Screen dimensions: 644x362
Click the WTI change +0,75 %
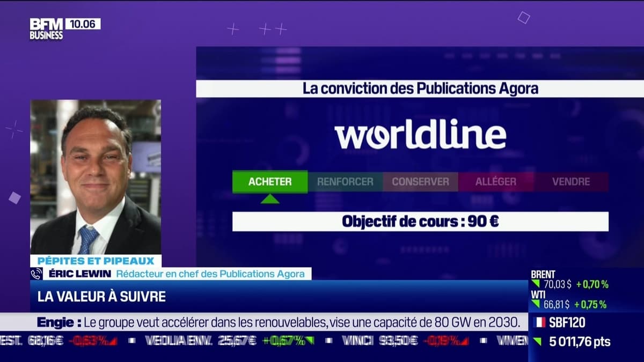[x=590, y=305]
